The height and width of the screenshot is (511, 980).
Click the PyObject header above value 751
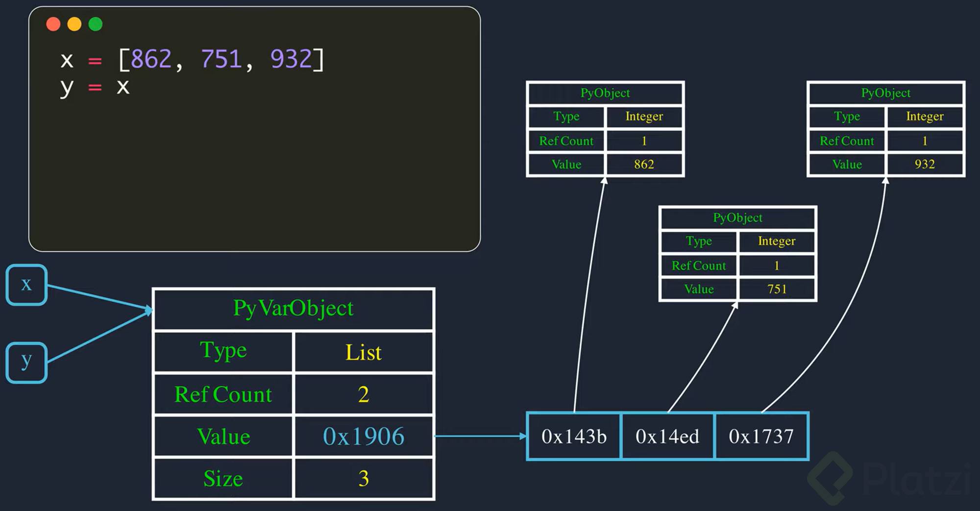pyautogui.click(x=737, y=218)
